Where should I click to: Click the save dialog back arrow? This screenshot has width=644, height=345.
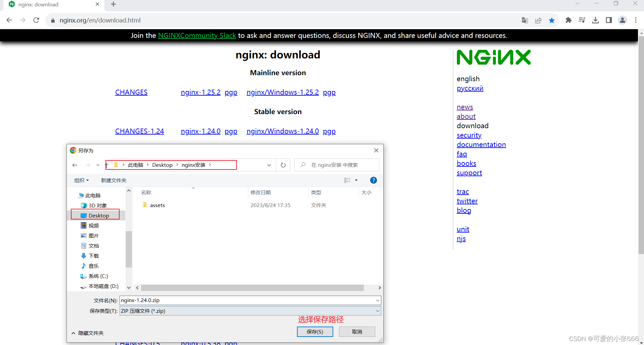pyautogui.click(x=75, y=165)
